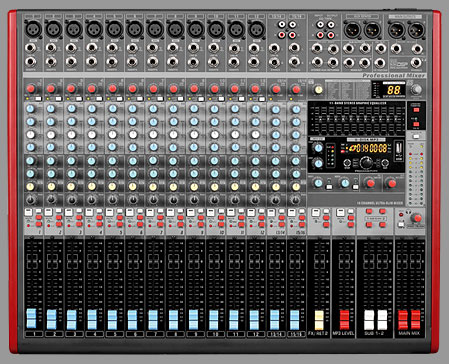Grab the channel 9 blue fader
The height and width of the screenshot is (364, 449).
pyautogui.click(x=194, y=320)
